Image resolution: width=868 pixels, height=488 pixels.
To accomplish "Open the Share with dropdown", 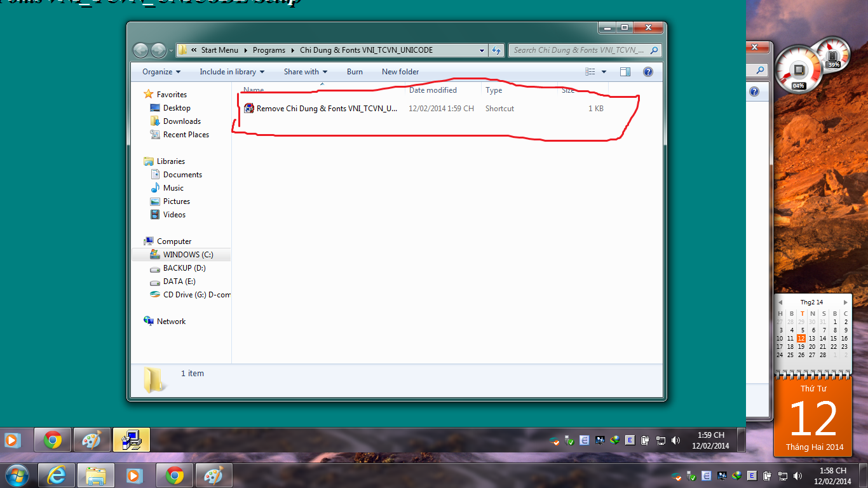I will tap(306, 72).
